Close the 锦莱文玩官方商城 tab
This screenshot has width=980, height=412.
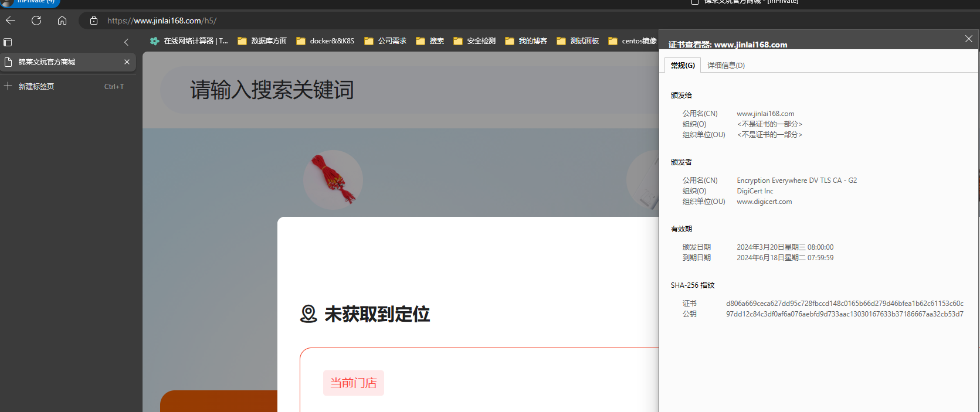tap(127, 62)
